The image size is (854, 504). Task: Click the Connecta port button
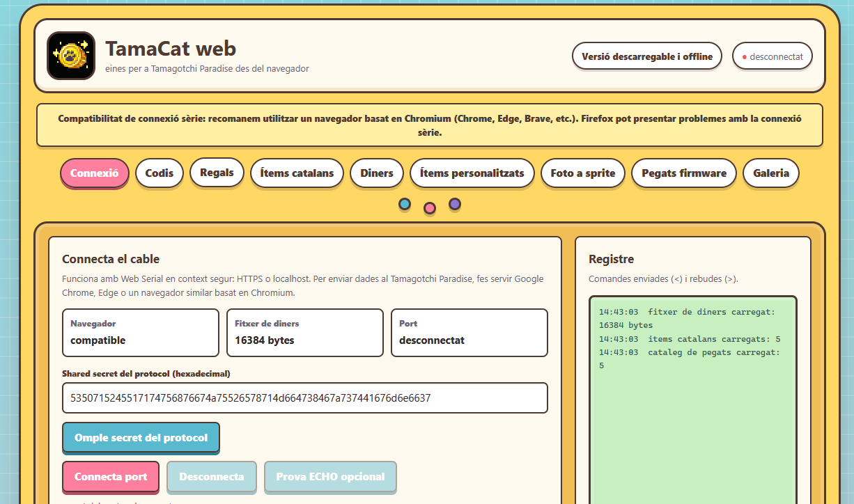[111, 477]
